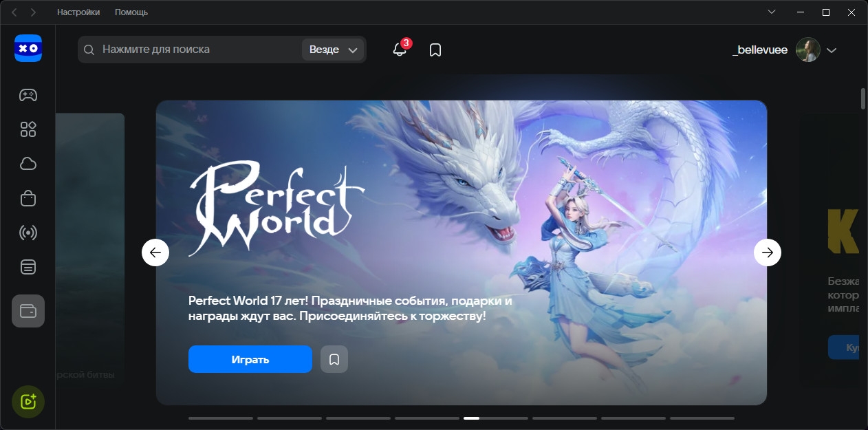
Task: Click the Perfect World 17 лет description text
Action: point(350,309)
